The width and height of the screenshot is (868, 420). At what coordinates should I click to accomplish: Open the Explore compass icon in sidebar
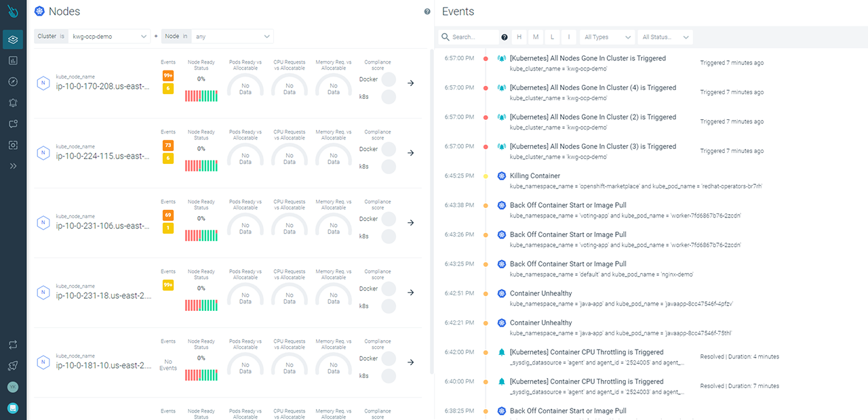(13, 81)
